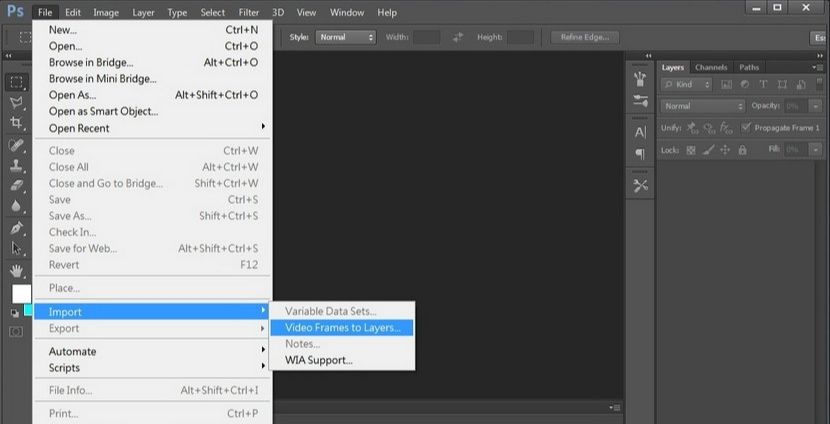Viewport: 830px width, 424px height.
Task: Click the foreground color swatch
Action: point(22,294)
